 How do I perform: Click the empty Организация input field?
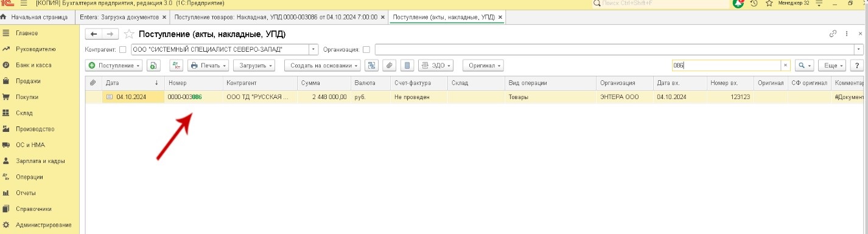coord(615,49)
